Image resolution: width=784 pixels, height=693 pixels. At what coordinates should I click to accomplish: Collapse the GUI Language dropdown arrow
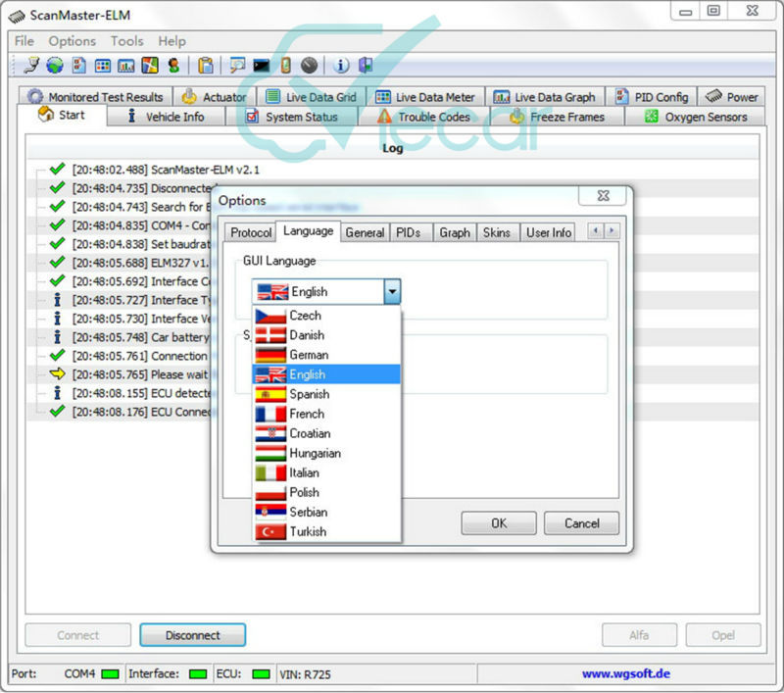coord(391,291)
